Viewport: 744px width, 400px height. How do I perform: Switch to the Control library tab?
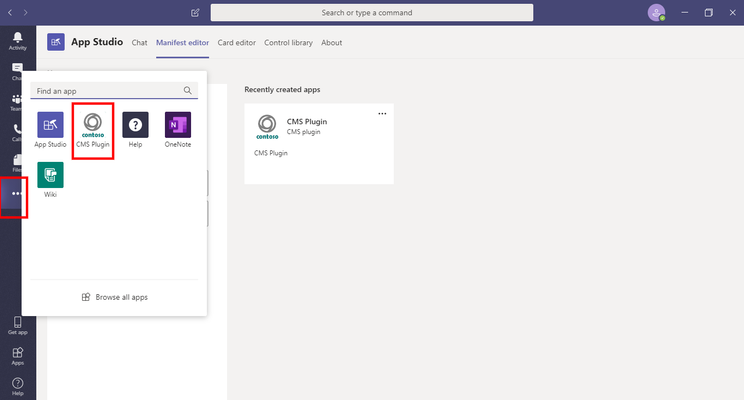(288, 43)
